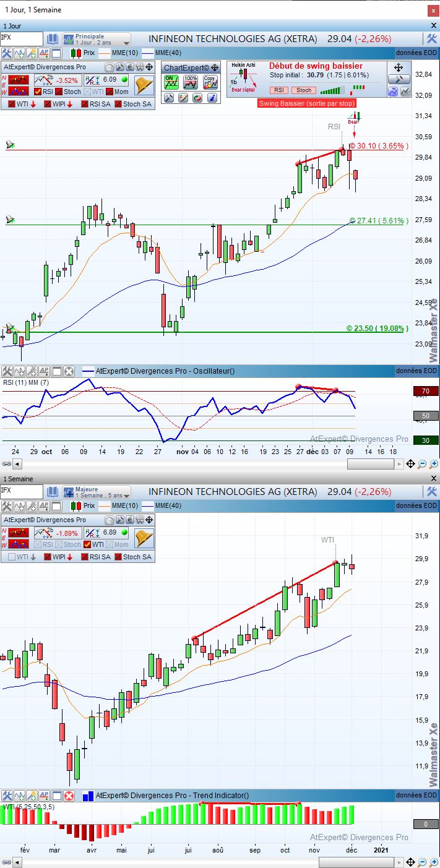The image size is (440, 868).
Task: Click left scroll arrow under daily chart
Action: [x=17, y=464]
